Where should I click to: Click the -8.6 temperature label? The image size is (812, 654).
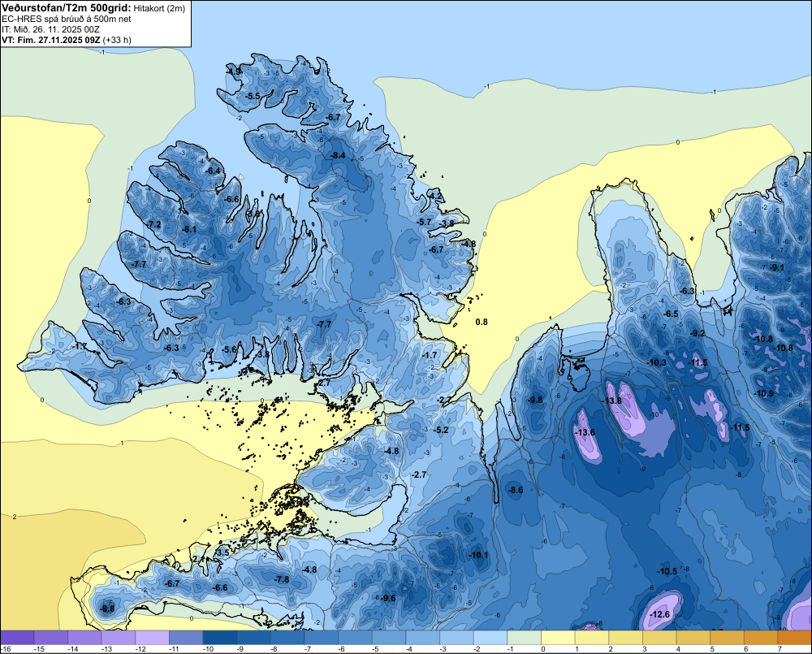[516, 490]
